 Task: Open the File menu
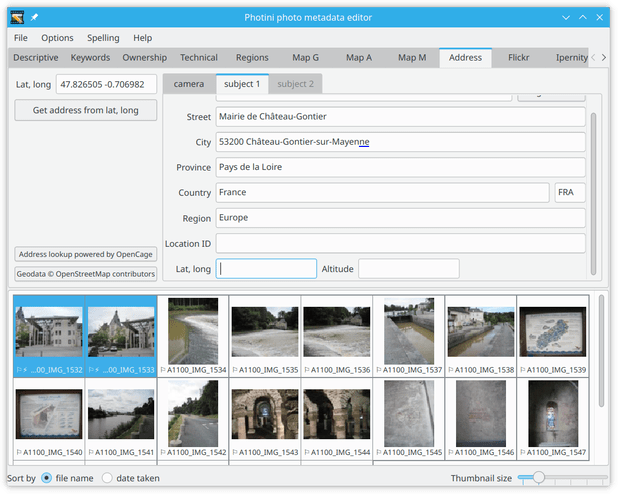coord(20,38)
